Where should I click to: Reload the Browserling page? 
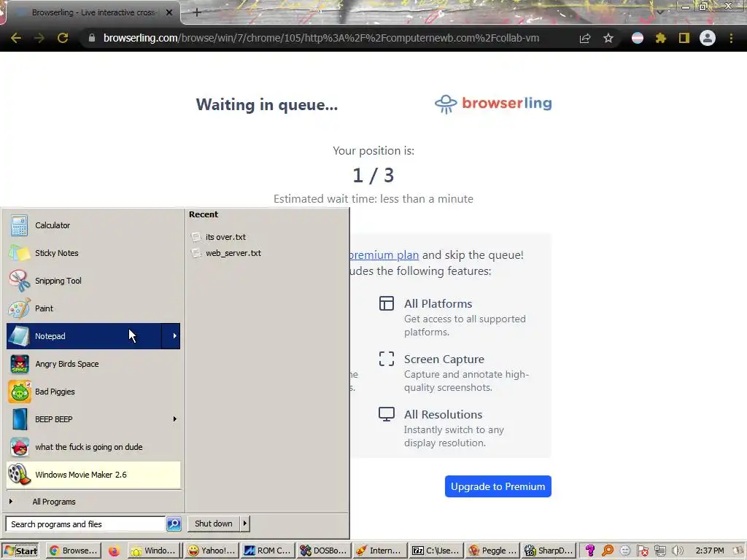tap(63, 38)
